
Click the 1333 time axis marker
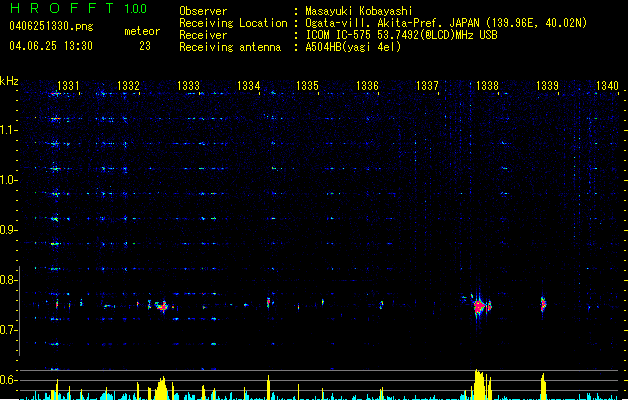[188, 86]
